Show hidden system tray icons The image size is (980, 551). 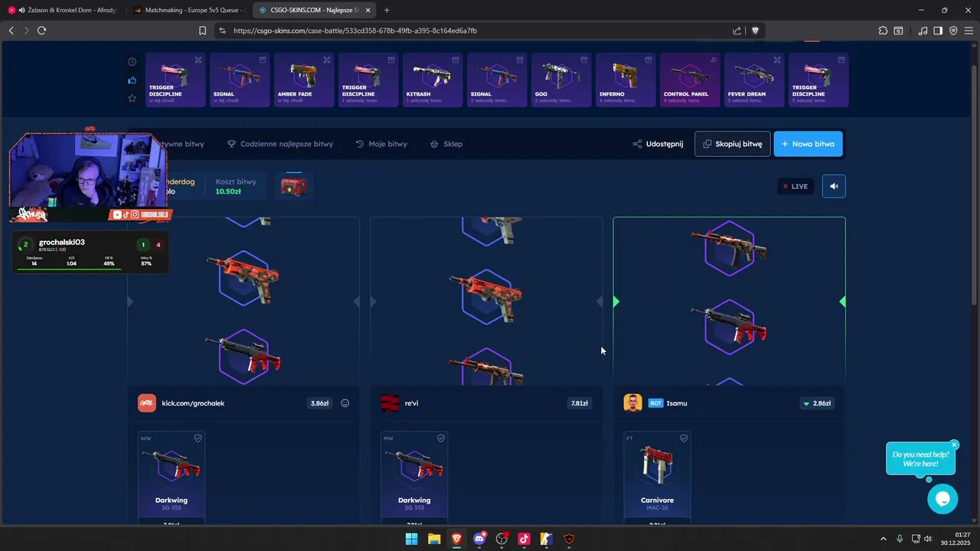(x=883, y=539)
